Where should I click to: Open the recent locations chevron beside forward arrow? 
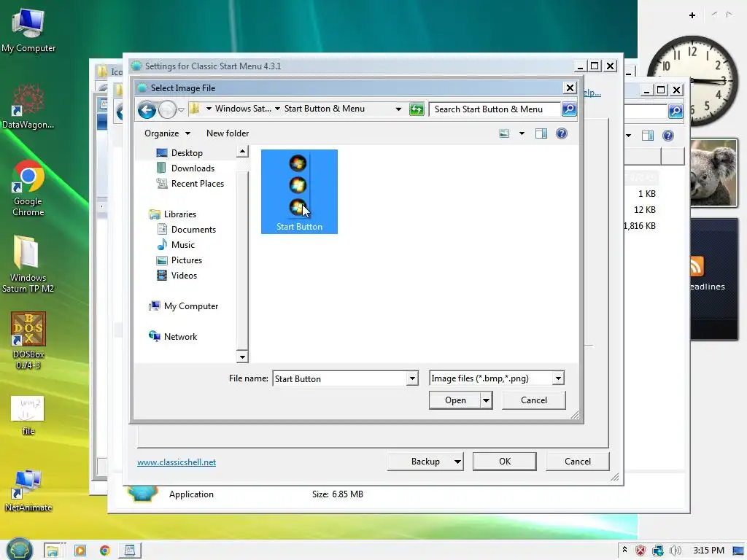(x=181, y=110)
